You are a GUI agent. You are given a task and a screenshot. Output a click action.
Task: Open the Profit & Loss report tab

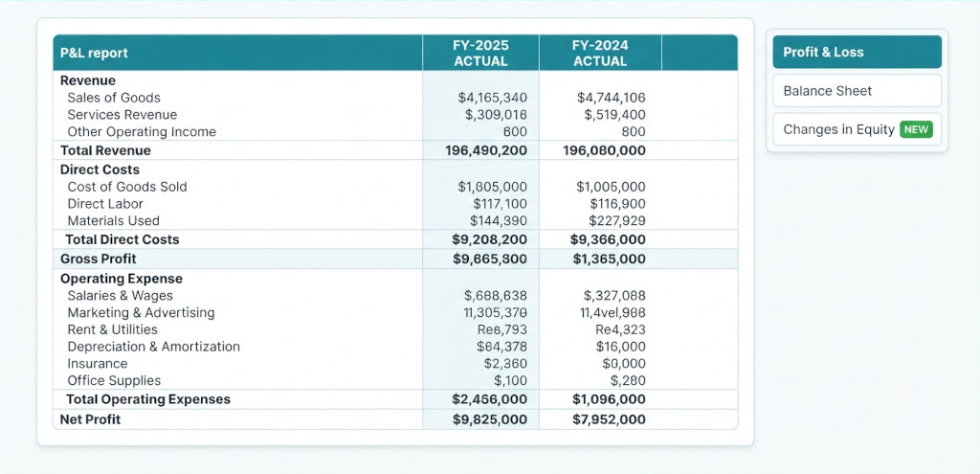point(857,52)
